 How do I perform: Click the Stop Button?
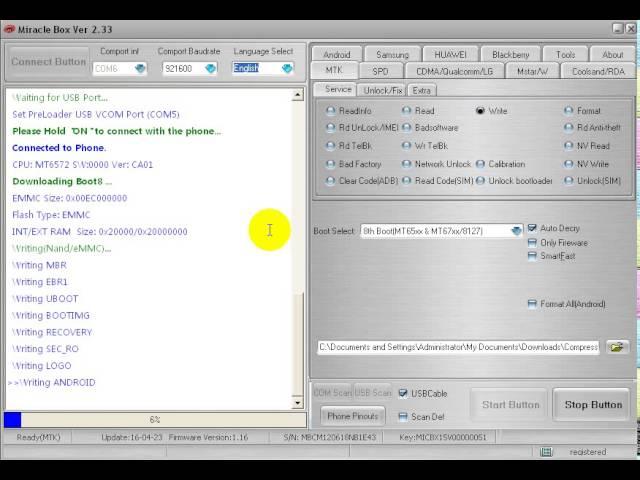click(x=593, y=404)
